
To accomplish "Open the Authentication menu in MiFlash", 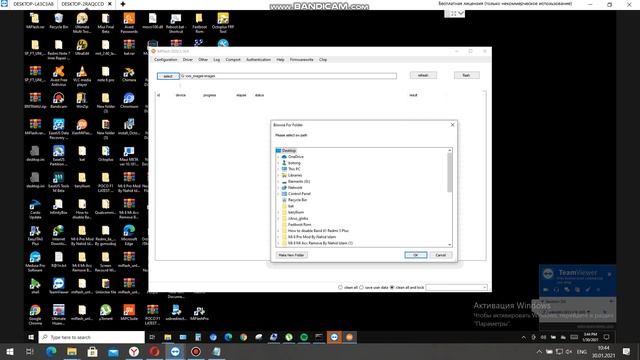I will [258, 60].
